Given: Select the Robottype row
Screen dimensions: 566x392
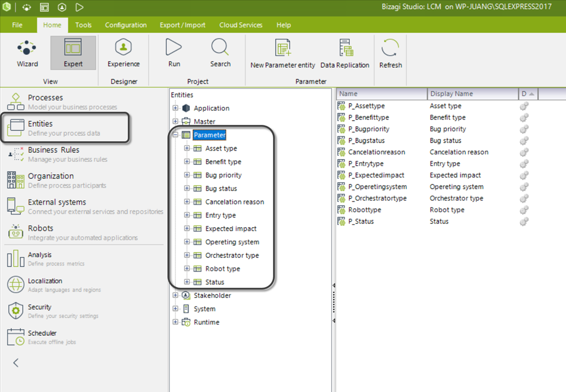Looking at the screenshot, I should point(433,210).
